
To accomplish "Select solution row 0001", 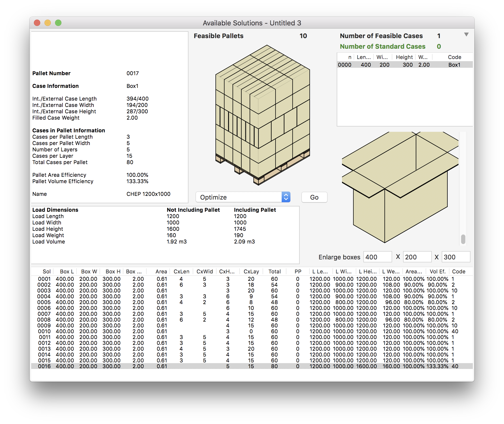I will 252,279.
